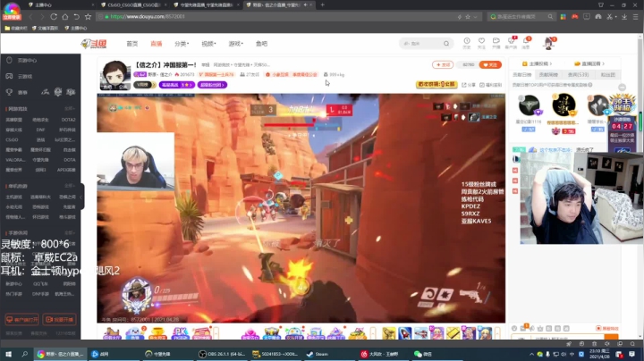
Task: Click the address bar favorite star icon
Action: [468, 17]
